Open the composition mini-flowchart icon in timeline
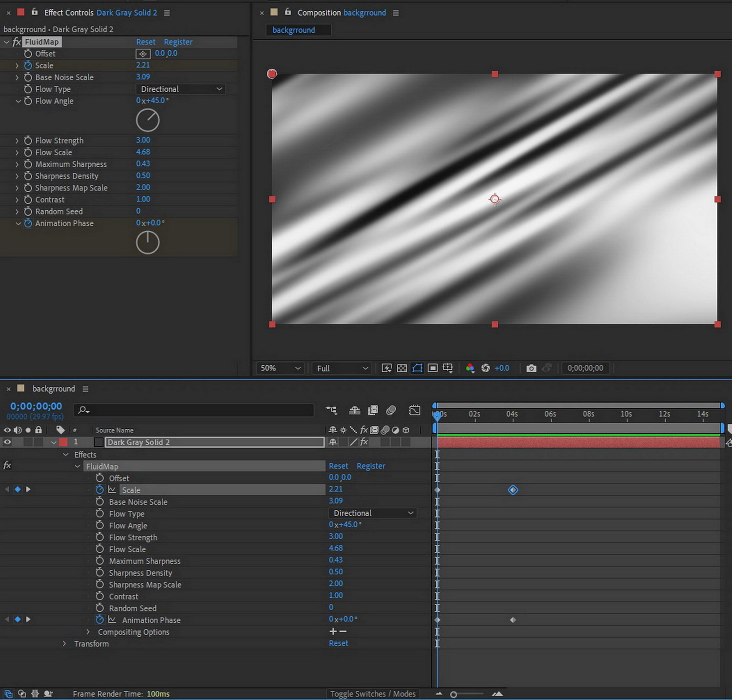Image resolution: width=732 pixels, height=700 pixels. [331, 410]
